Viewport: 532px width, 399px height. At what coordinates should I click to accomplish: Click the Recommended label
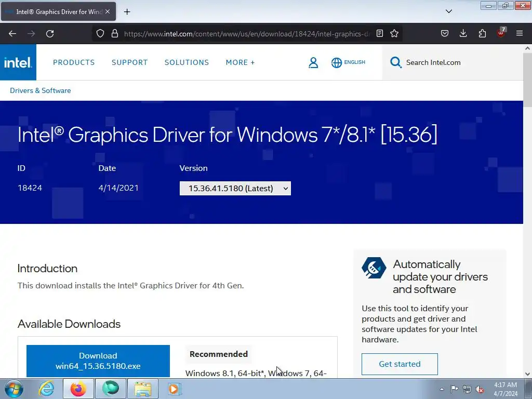tap(219, 354)
